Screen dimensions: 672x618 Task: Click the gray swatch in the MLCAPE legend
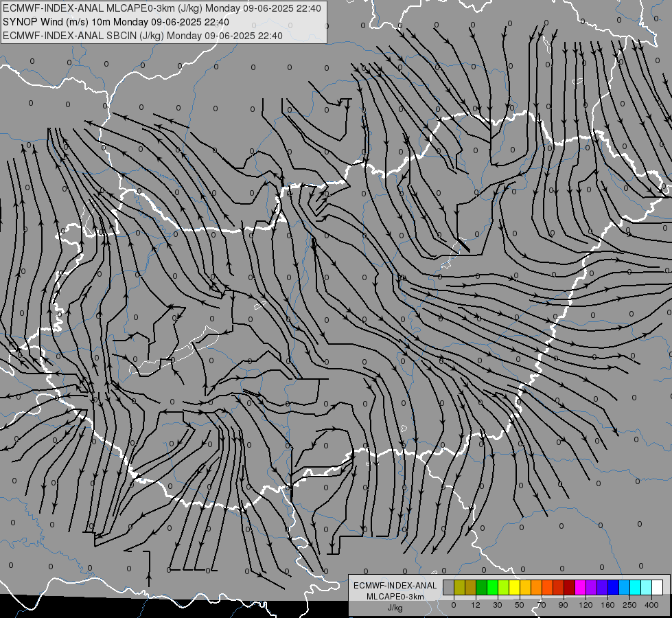449,587
